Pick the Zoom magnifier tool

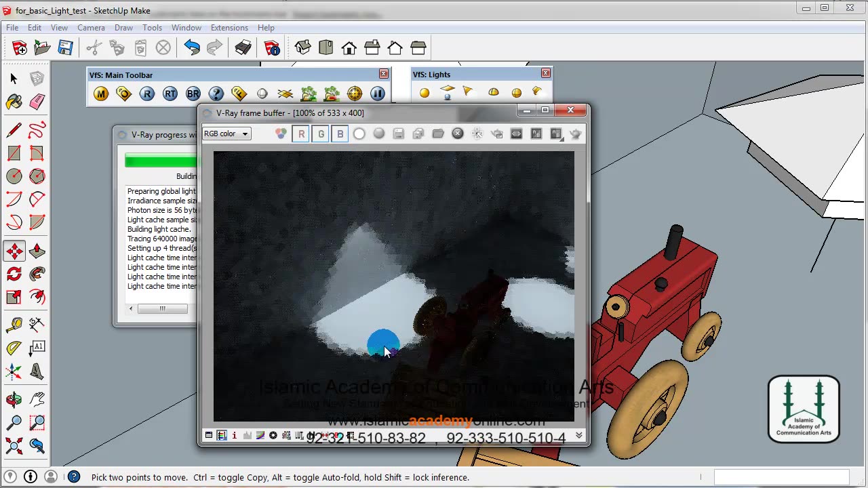coord(14,423)
